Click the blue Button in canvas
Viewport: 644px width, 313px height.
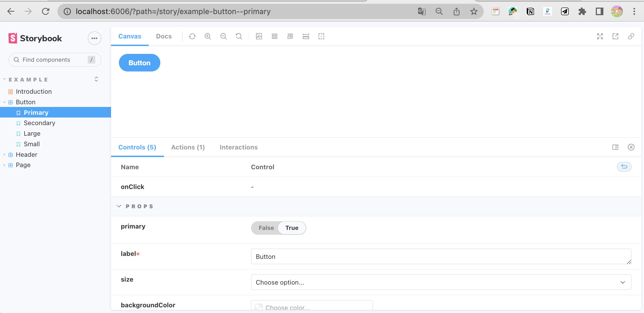click(139, 63)
